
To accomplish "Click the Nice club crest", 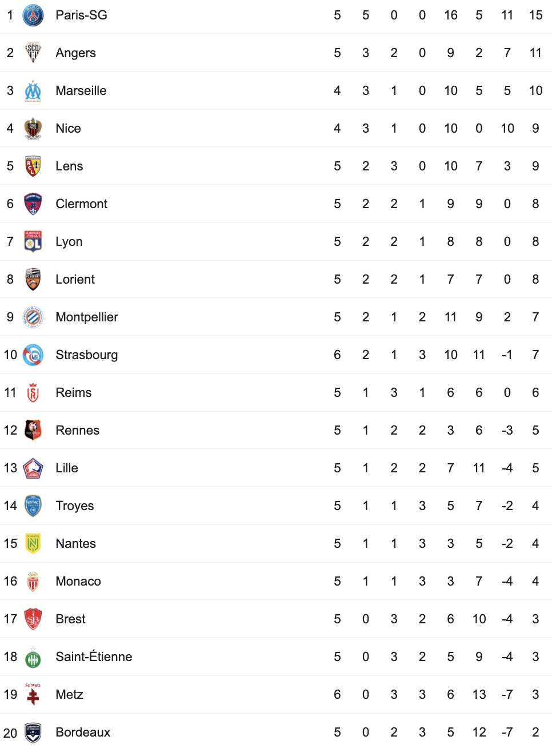I will [33, 129].
